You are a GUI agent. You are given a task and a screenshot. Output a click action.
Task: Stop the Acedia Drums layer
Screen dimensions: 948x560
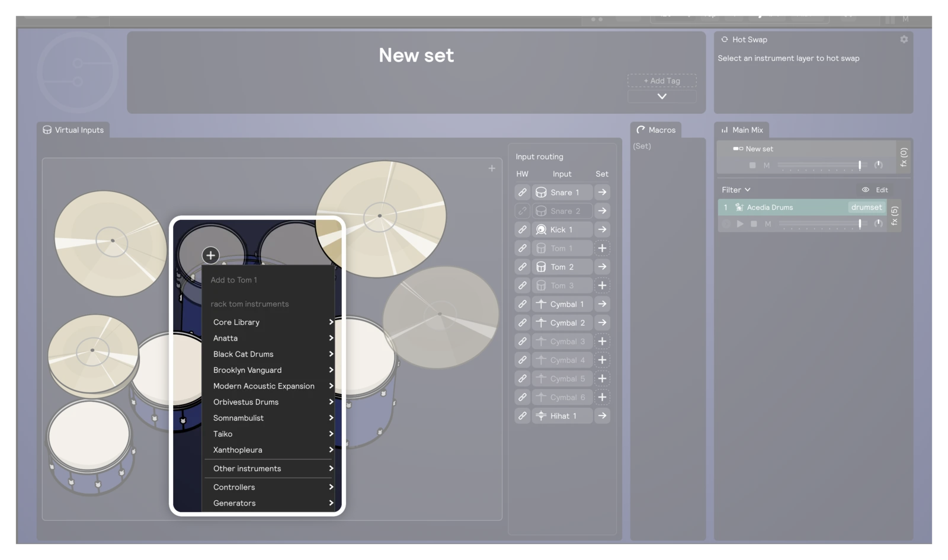coord(754,224)
